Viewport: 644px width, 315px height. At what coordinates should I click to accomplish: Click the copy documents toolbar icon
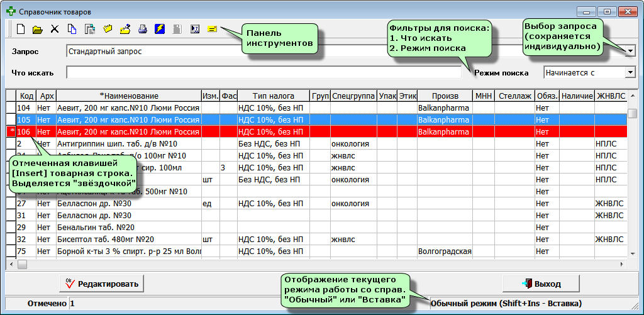tap(72, 29)
